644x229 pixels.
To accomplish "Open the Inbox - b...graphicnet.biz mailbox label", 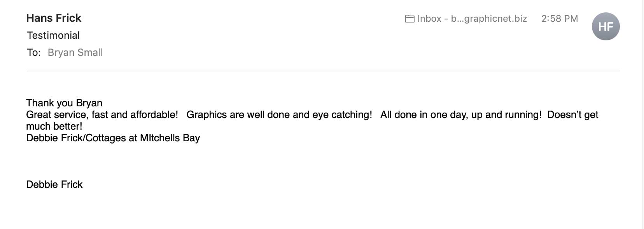I will (472, 19).
